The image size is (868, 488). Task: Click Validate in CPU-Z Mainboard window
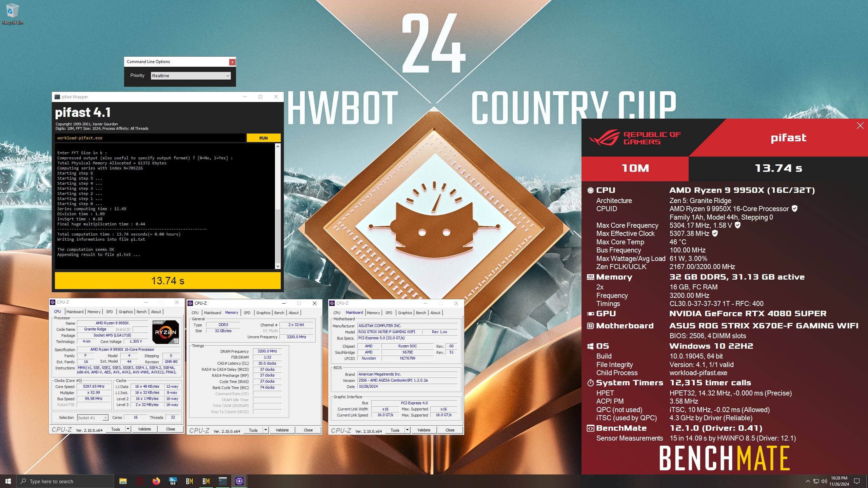click(x=424, y=430)
